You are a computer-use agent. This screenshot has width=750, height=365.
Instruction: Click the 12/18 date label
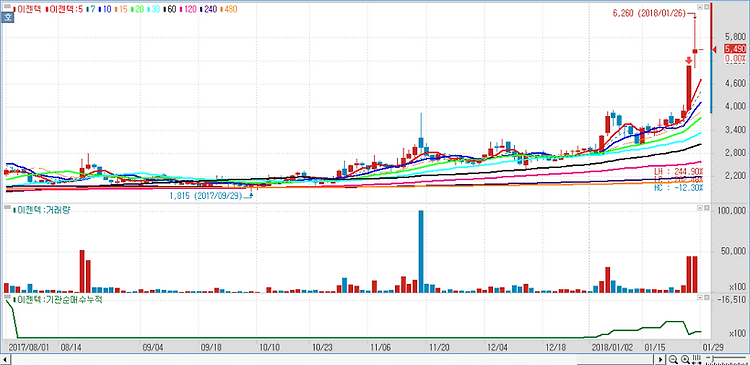coord(556,346)
